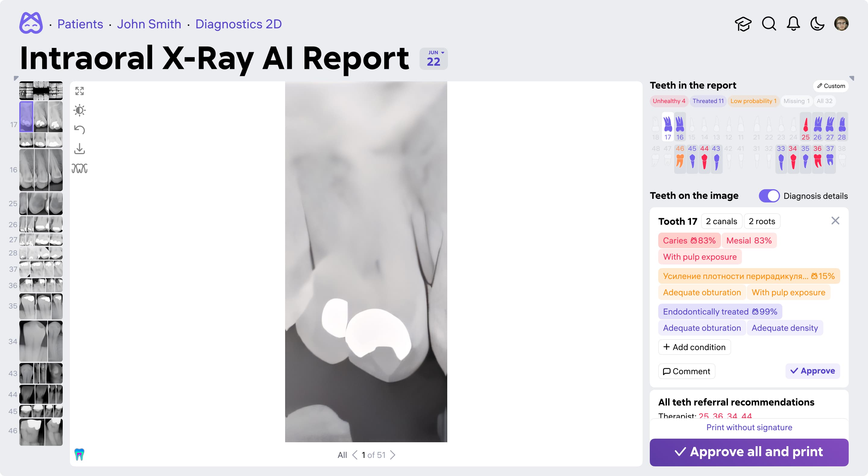
Task: Expand the Add condition option
Action: [694, 347]
